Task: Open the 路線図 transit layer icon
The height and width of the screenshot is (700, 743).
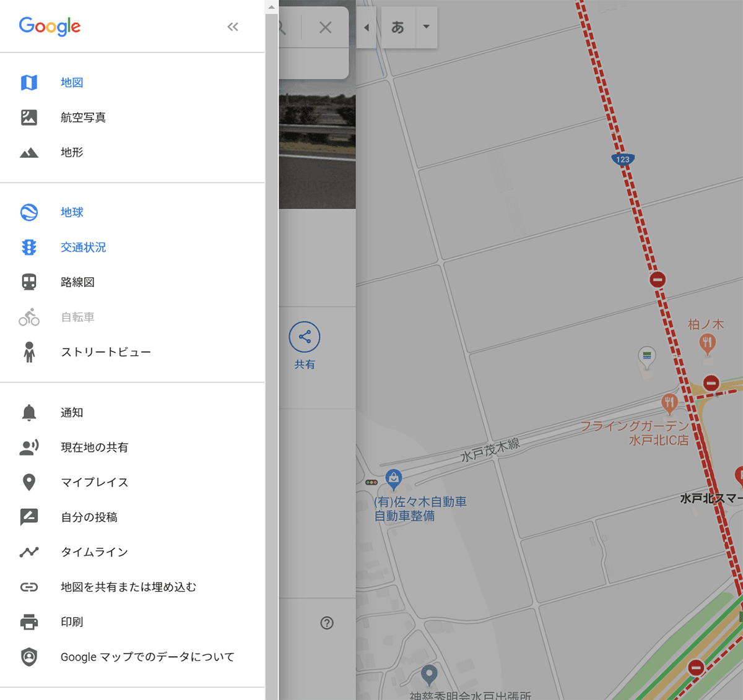Action: click(29, 282)
